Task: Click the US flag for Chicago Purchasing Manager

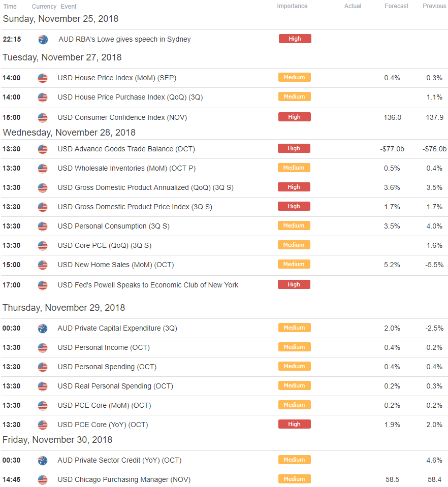Action: click(x=43, y=479)
